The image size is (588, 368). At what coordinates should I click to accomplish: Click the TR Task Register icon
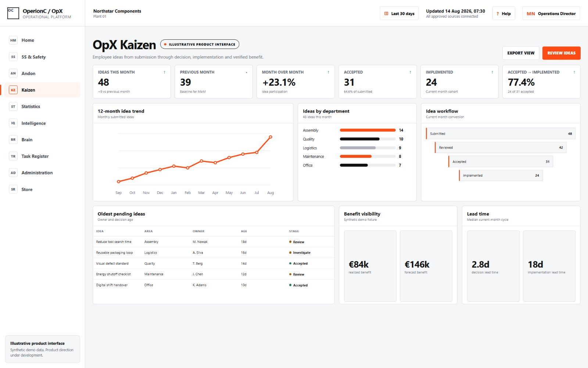click(13, 156)
